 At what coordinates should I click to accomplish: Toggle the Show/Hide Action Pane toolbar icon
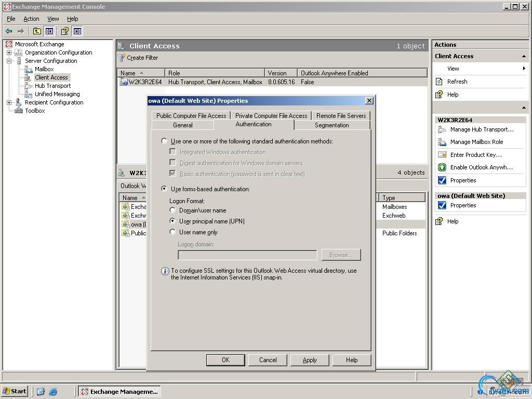tap(77, 31)
